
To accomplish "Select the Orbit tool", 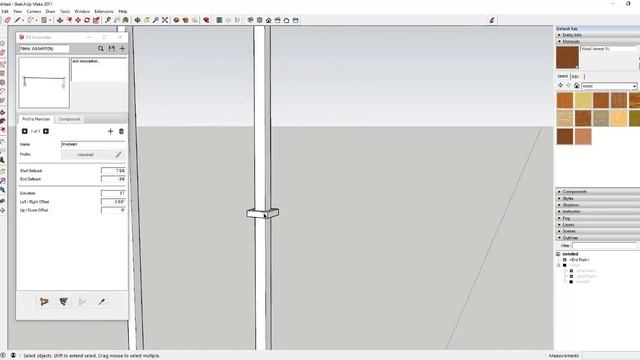I will [138, 20].
